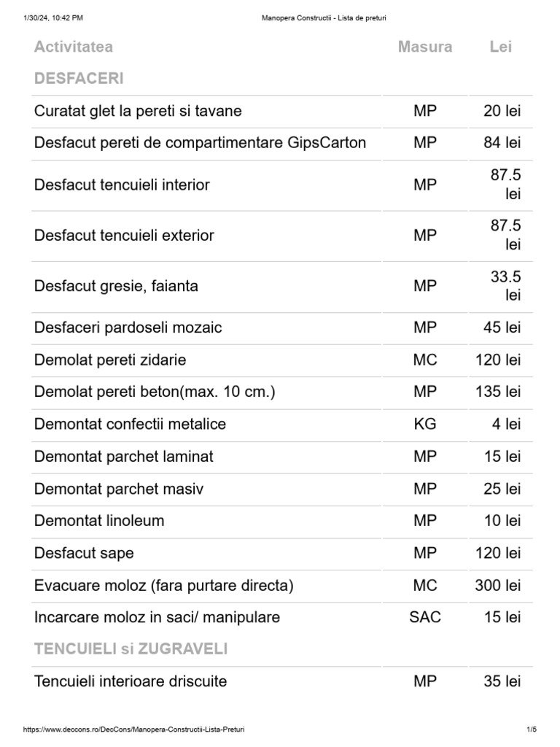The height and width of the screenshot is (747, 560).
Task: Select the 'Desfacut tencuieli exterior' row
Action: tap(124, 236)
